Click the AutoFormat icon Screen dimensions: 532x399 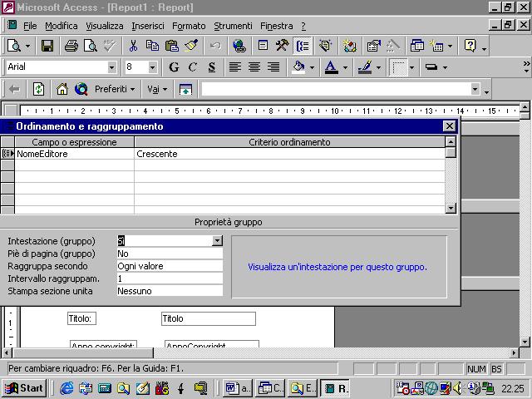[326, 46]
